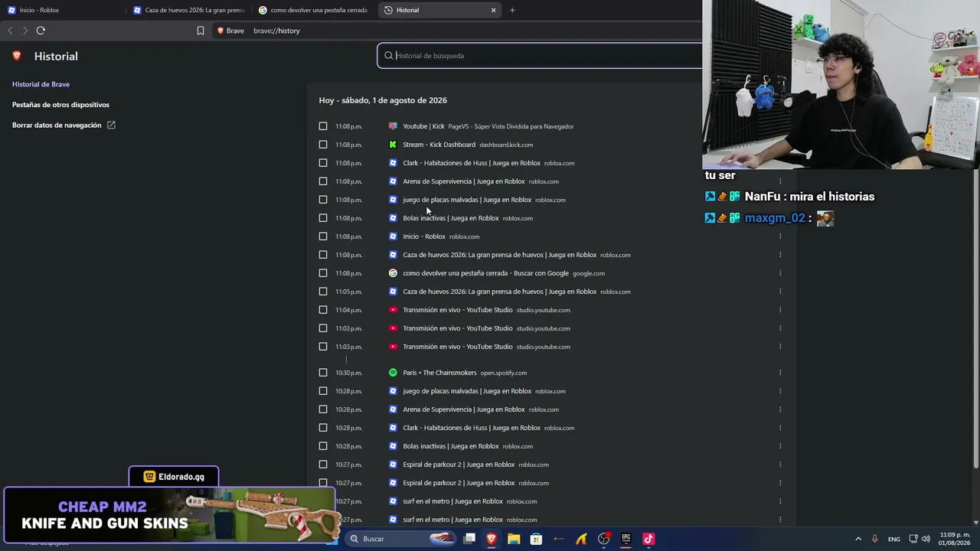Tick the 11:08 'Clark - Habitaciones de Huss' checkbox
The height and width of the screenshot is (551, 980).
323,163
